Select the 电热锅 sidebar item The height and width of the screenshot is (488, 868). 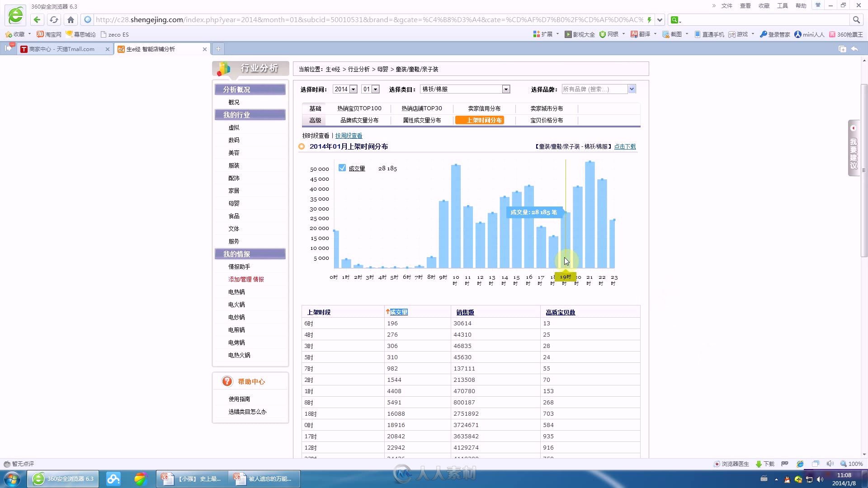coord(236,292)
